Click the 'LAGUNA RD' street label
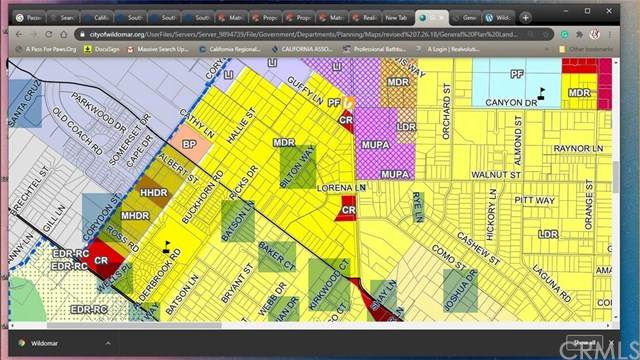 click(x=552, y=283)
